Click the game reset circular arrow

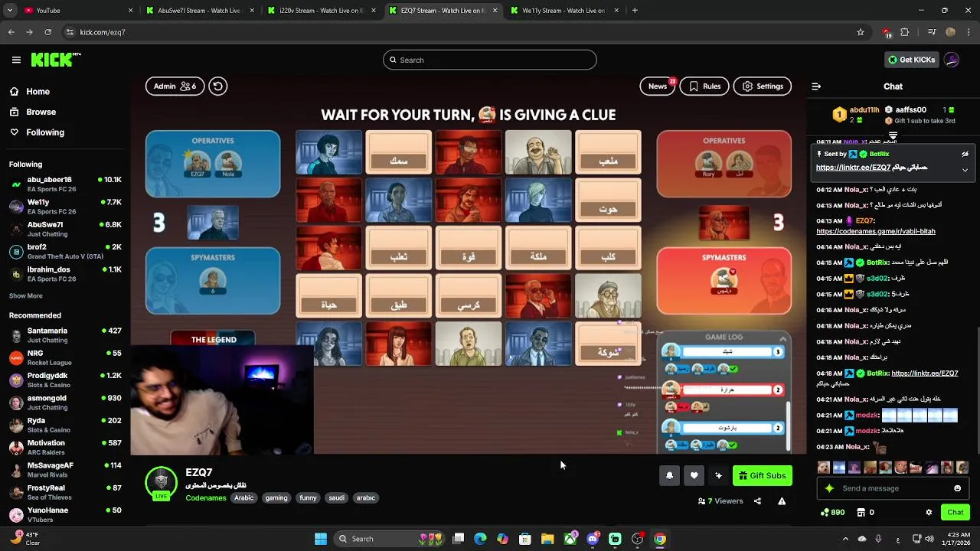tap(217, 86)
